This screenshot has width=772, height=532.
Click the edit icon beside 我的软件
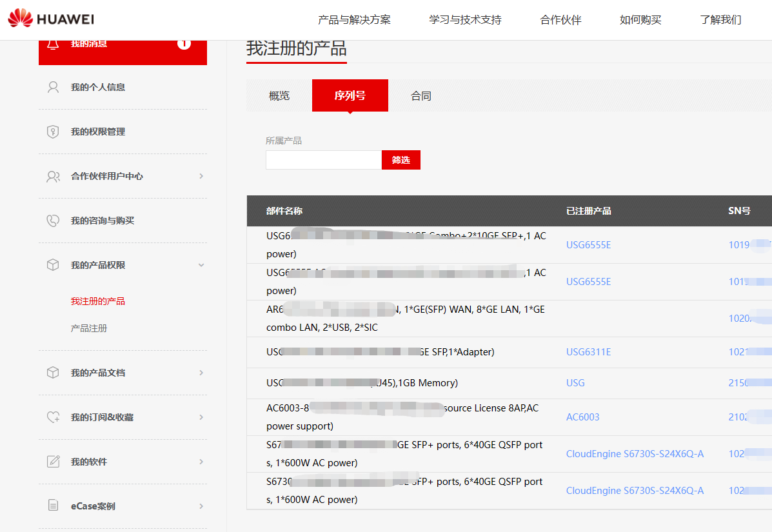pos(53,462)
